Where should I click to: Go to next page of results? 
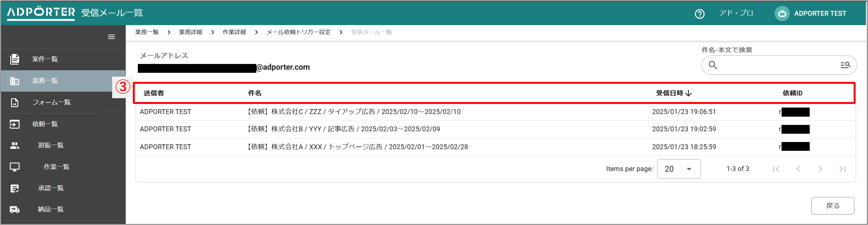pyautogui.click(x=820, y=169)
